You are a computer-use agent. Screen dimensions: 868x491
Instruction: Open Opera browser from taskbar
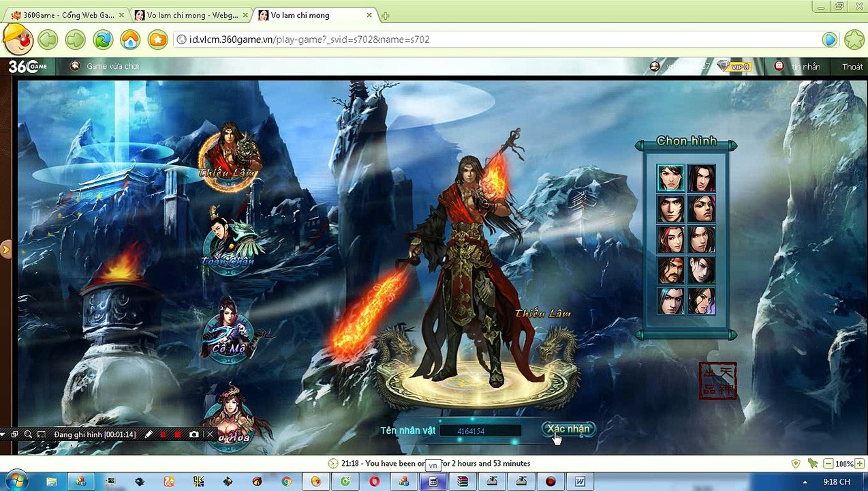click(374, 481)
